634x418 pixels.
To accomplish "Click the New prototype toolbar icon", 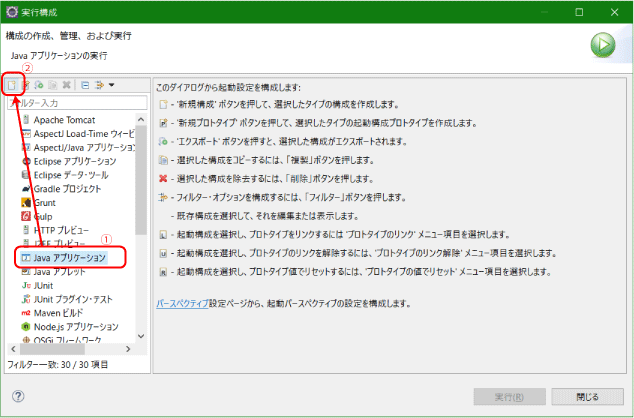I will [x=25, y=85].
